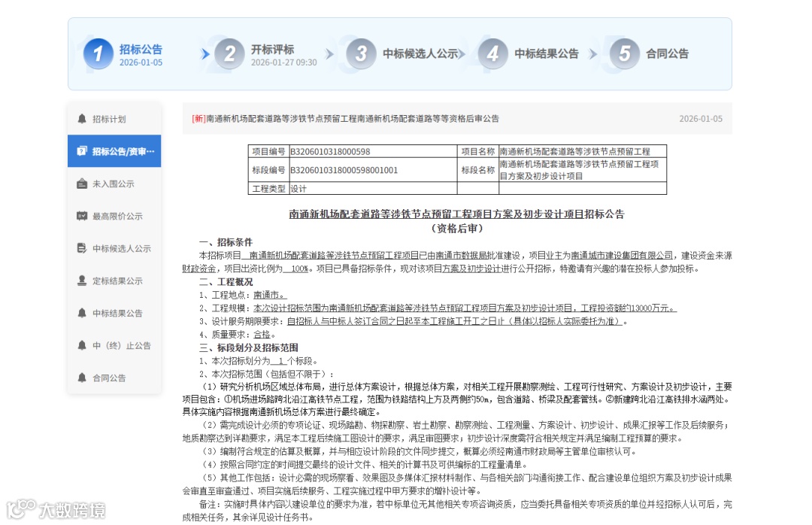Click the bell icon beside 中标结果公告 in sidebar
The image size is (812, 525).
[x=82, y=313]
